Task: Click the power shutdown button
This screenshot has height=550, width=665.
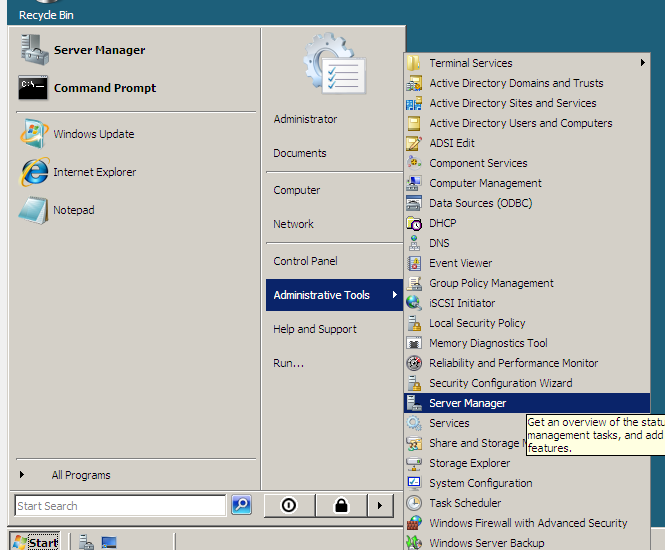Action: 289,505
